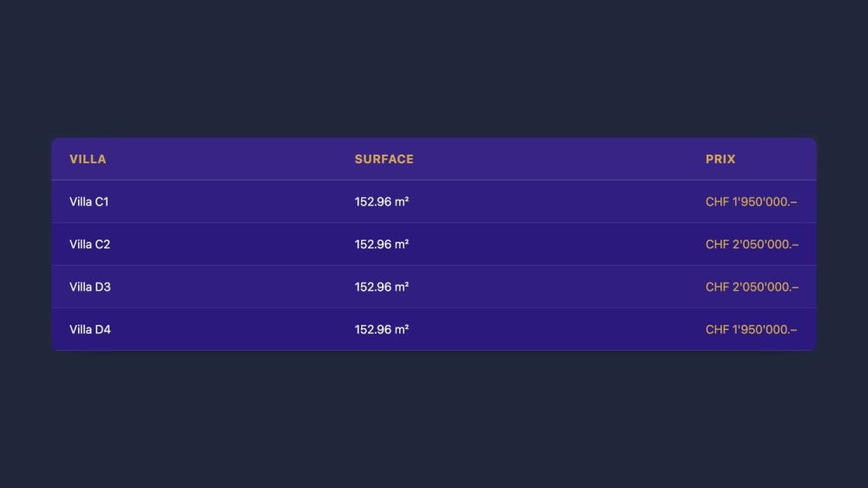Click the surface value for Villa C1

pos(381,201)
